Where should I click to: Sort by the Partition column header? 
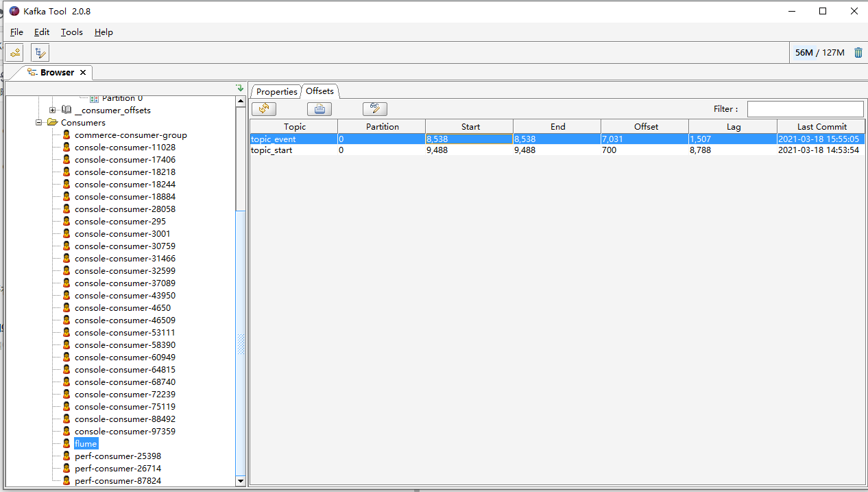click(382, 126)
